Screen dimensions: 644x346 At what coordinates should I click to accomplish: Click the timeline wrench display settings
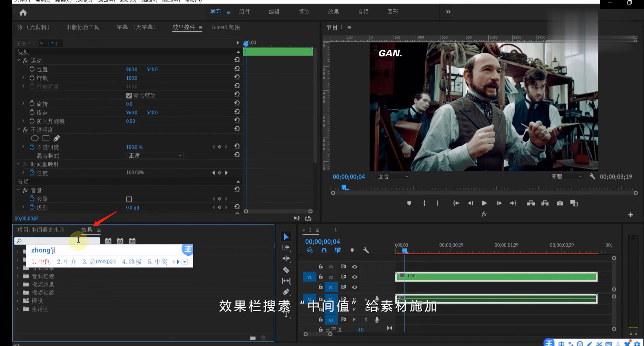366,251
